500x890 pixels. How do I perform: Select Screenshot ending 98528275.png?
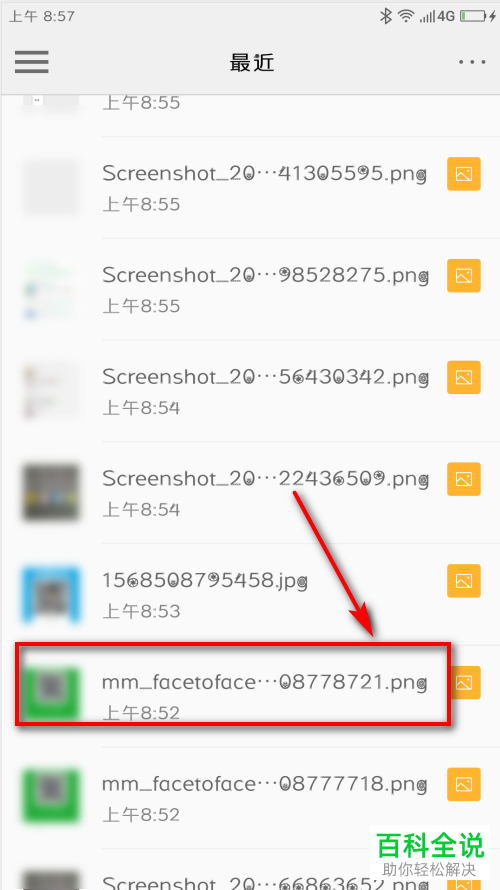click(250, 289)
